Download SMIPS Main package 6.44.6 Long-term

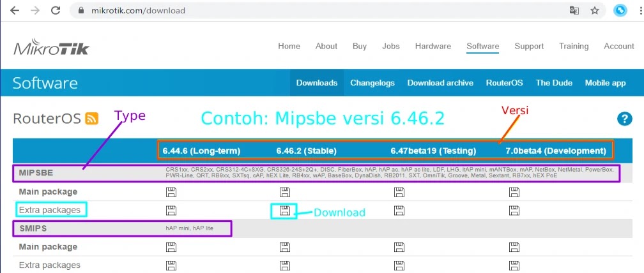point(171,247)
